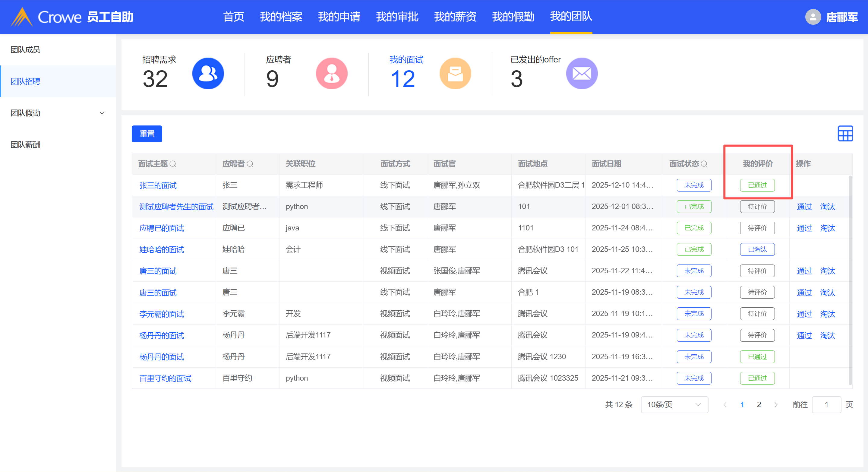Open 团队薪酬 in the sidebar
This screenshot has width=868, height=472.
(x=25, y=145)
